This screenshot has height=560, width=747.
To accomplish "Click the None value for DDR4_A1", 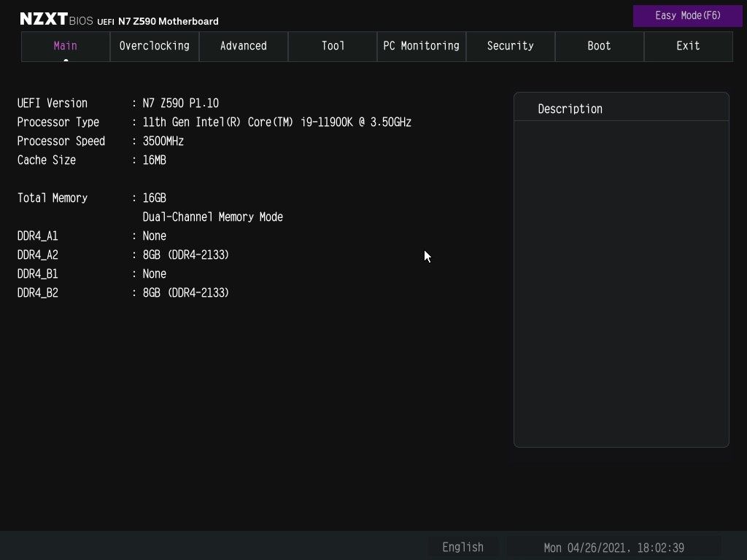I will [x=155, y=236].
